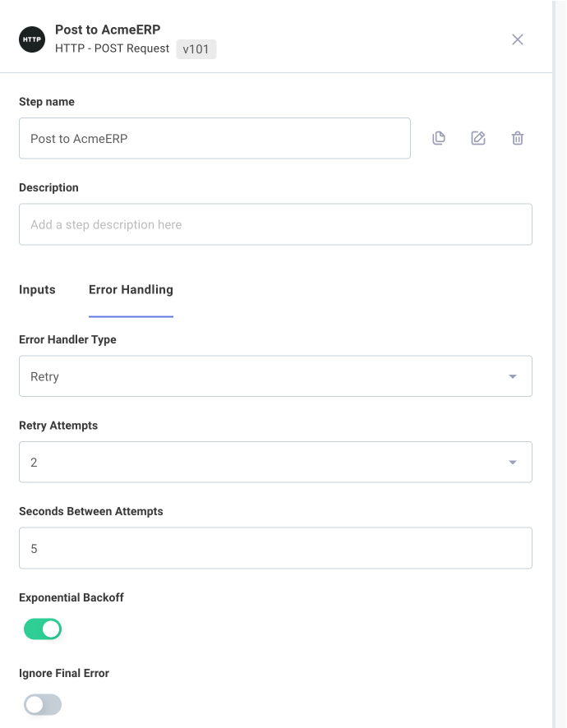Expand the Retry Attempts dropdown
567x728 pixels.
pyautogui.click(x=275, y=462)
